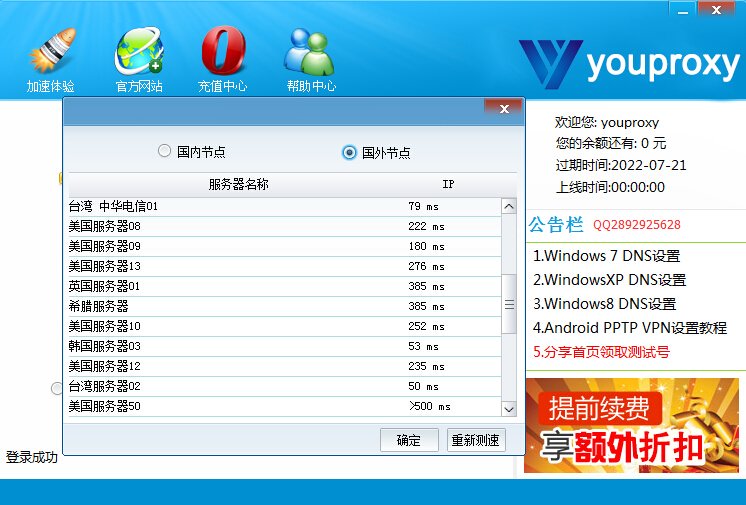Select the 国内节点 radio button
Image resolution: width=746 pixels, height=505 pixels.
(x=164, y=151)
